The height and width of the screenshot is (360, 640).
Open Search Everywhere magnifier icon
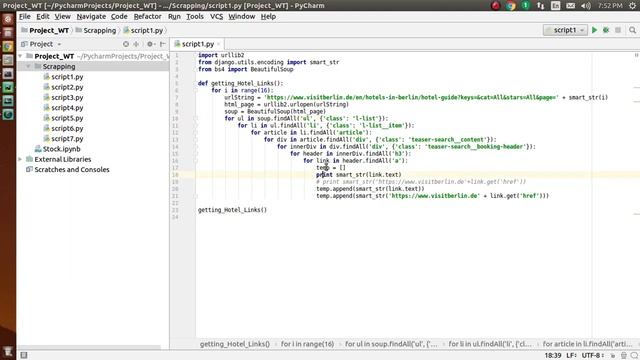click(632, 30)
